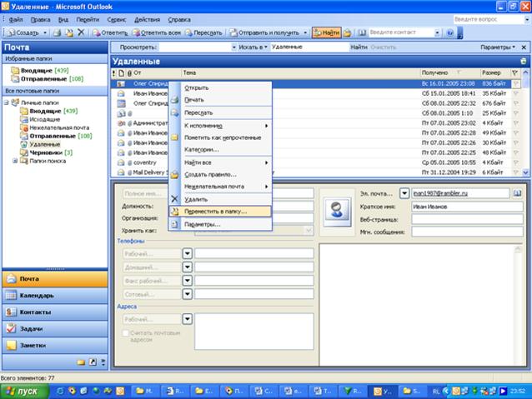Open the Параметры dropdown in find bar
The width and height of the screenshot is (532, 399).
[497, 47]
